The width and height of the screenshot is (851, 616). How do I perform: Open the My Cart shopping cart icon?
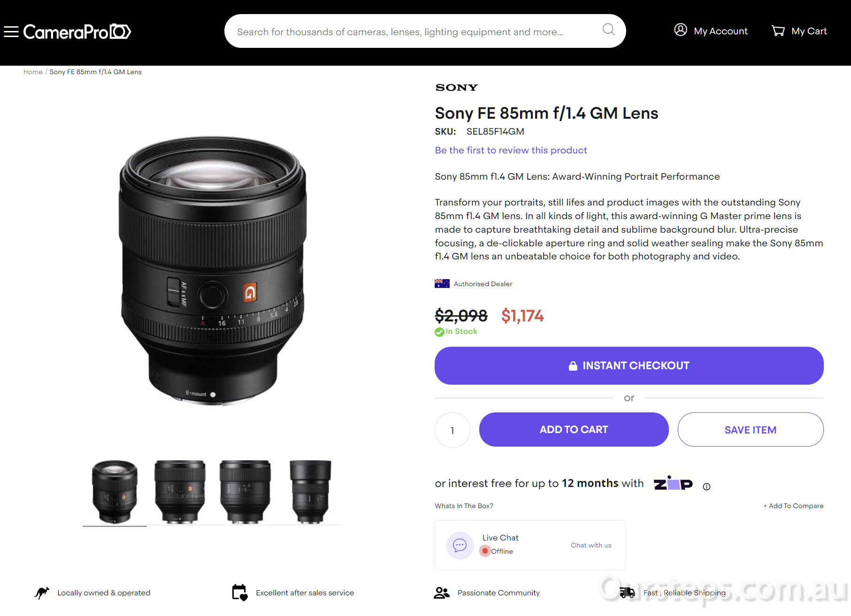click(x=778, y=31)
